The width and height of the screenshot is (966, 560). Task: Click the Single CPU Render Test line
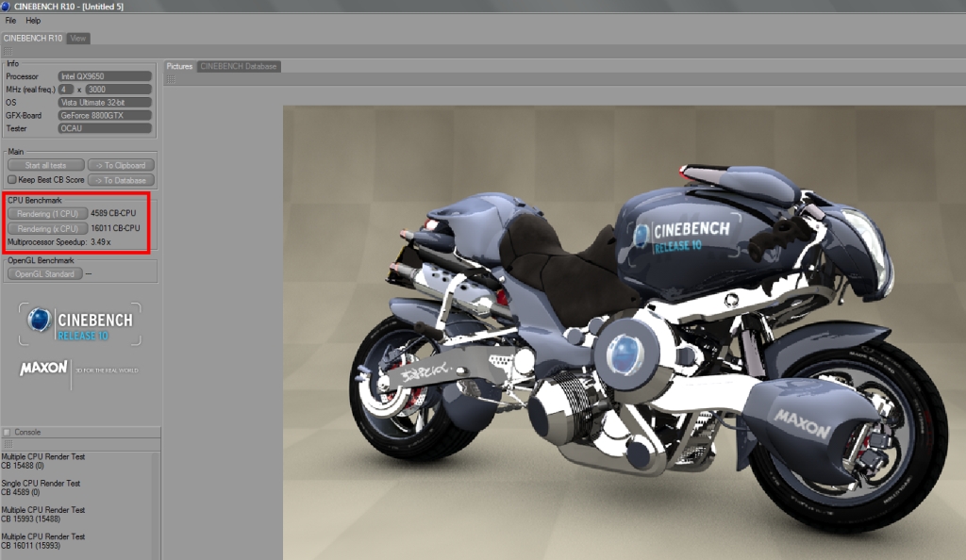coord(41,483)
